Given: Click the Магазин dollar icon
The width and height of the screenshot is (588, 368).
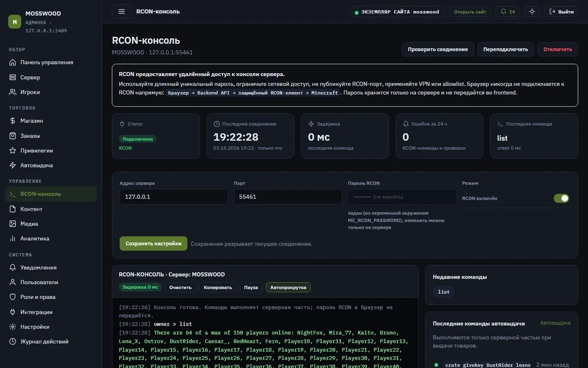Looking at the screenshot, I should point(13,121).
